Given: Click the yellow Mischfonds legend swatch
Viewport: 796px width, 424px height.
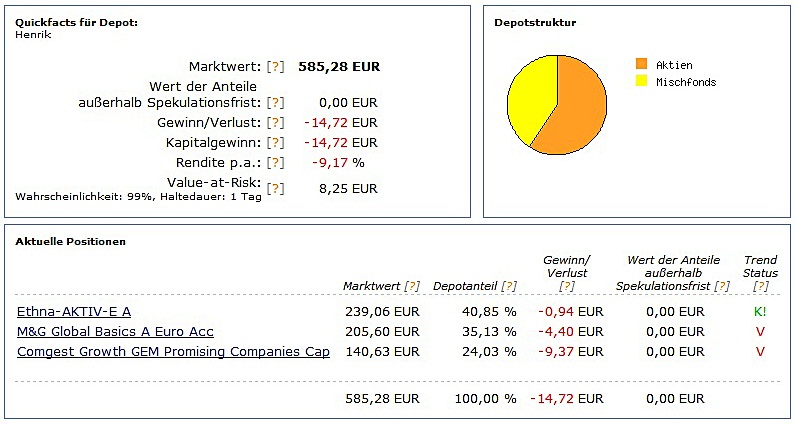Looking at the screenshot, I should [x=642, y=81].
